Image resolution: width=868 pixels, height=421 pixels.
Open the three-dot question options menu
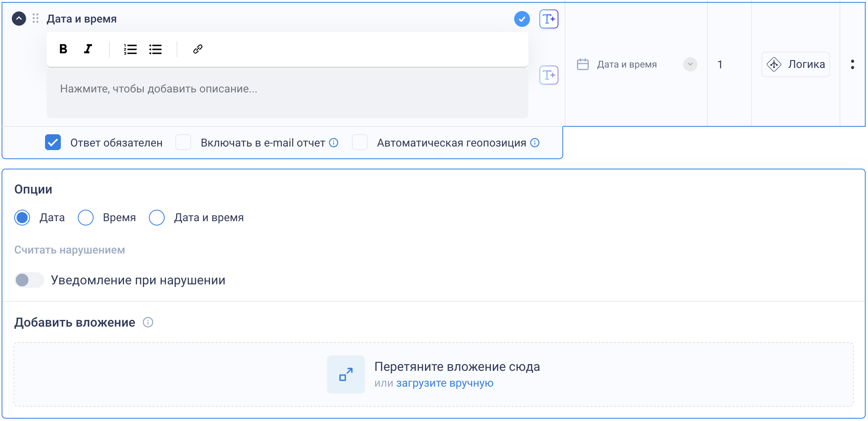(853, 64)
